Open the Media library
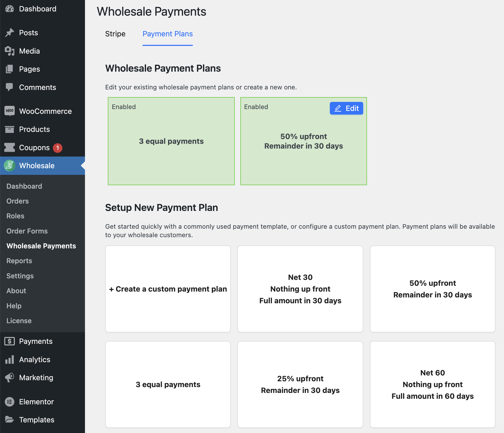504x433 pixels. [29, 51]
